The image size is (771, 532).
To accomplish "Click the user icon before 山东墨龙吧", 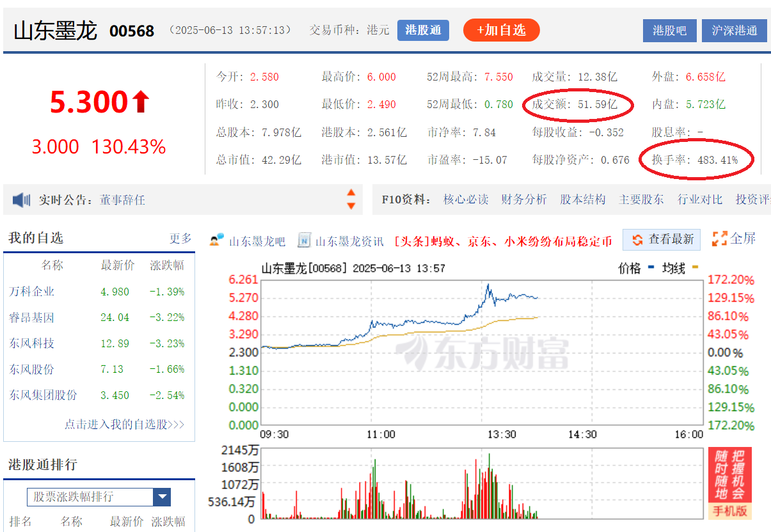I will 217,240.
